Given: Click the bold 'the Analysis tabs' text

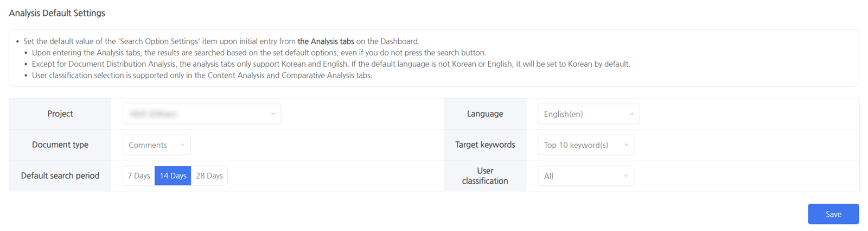Looking at the screenshot, I should tap(325, 41).
